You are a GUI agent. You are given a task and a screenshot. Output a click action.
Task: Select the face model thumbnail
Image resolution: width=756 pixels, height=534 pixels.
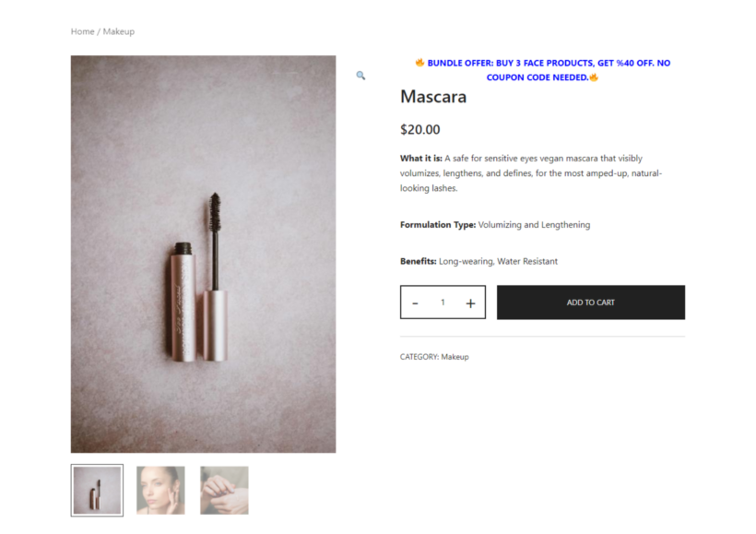tap(159, 490)
